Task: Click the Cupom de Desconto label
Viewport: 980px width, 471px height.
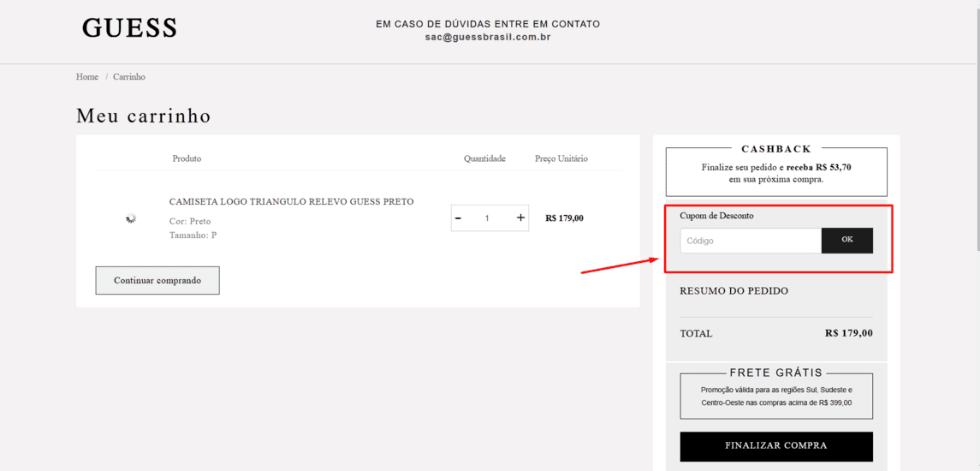Action: coord(717,215)
